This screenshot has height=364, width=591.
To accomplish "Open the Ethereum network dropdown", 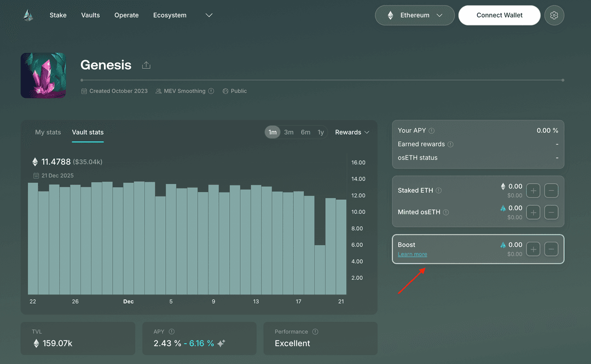I will 414,15.
